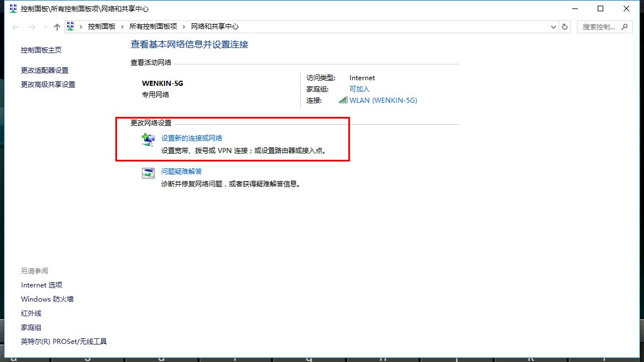Open 红外线 link
Viewport: 644px width, 362px height.
(31, 313)
